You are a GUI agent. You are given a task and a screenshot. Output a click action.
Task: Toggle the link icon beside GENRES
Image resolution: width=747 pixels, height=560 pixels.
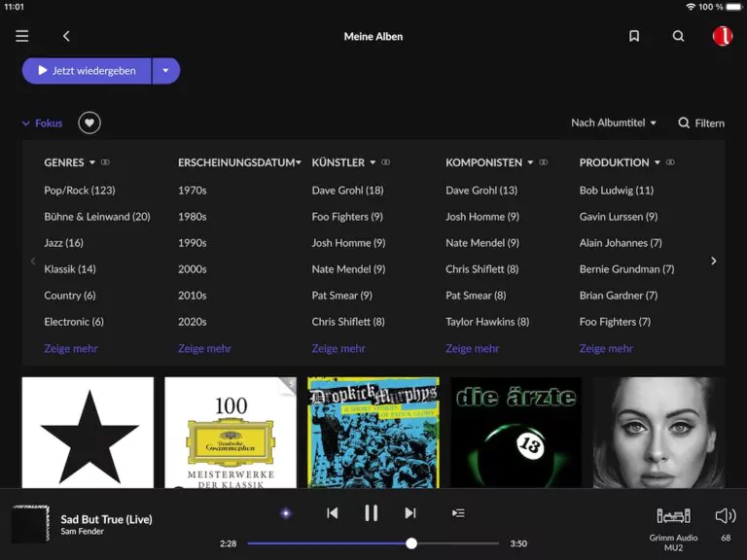[x=106, y=162]
